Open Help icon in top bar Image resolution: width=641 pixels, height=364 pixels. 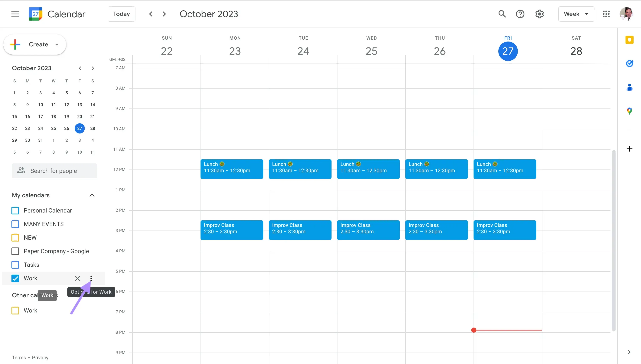coord(520,14)
